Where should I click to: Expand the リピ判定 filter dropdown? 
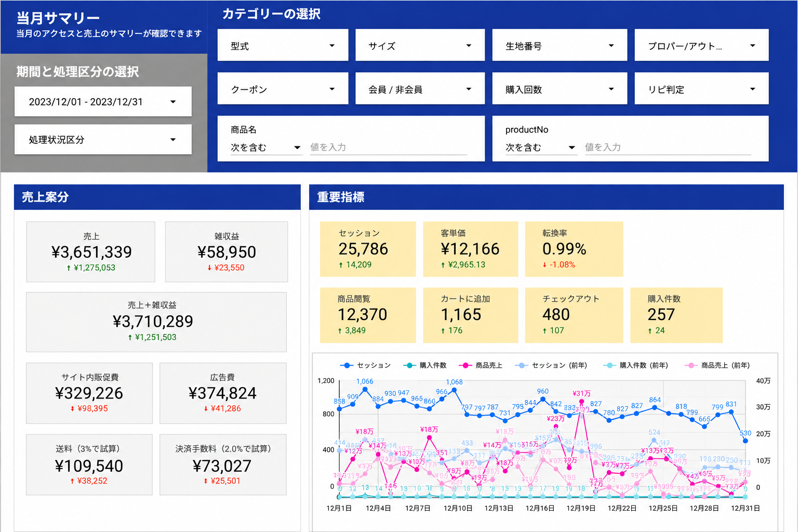701,89
